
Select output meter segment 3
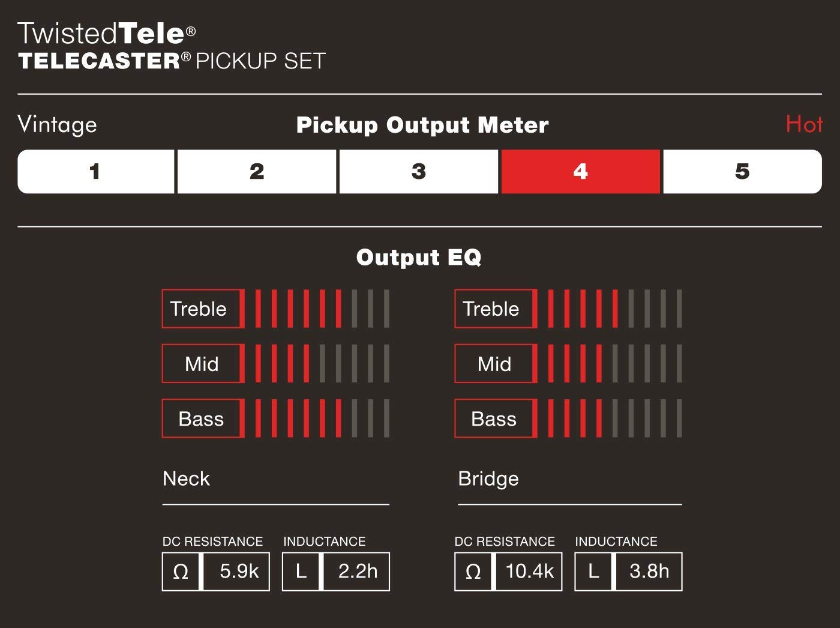419,172
